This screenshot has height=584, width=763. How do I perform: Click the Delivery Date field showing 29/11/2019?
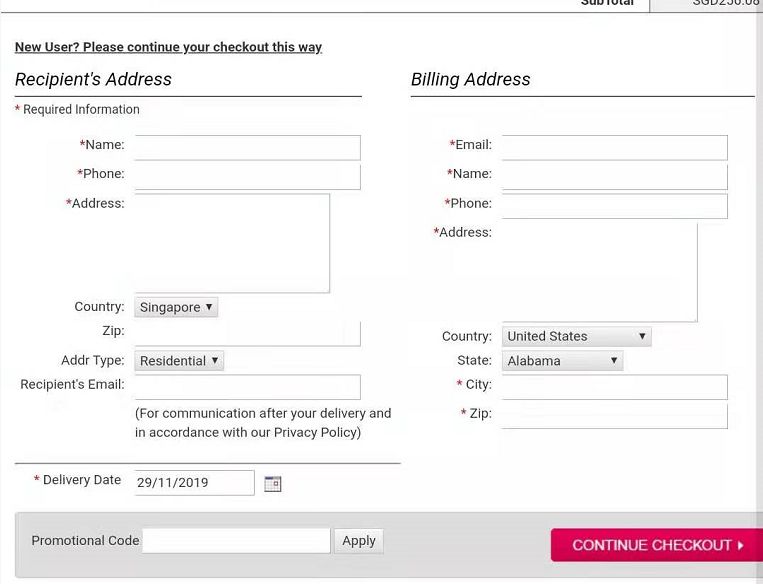tap(194, 482)
